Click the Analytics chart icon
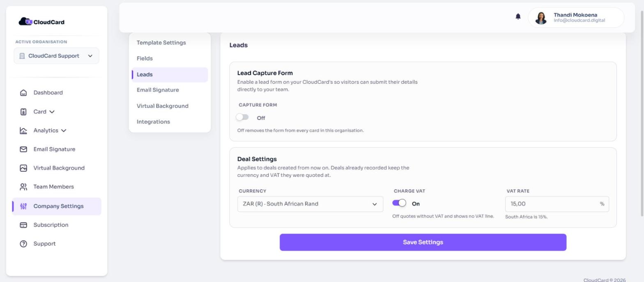 coord(23,131)
